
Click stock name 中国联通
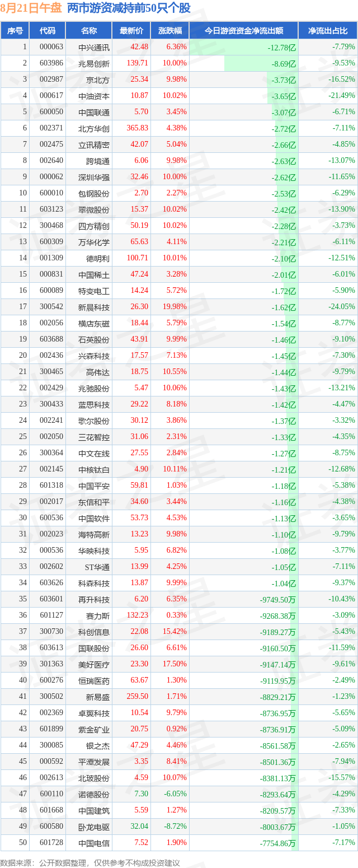(94, 112)
